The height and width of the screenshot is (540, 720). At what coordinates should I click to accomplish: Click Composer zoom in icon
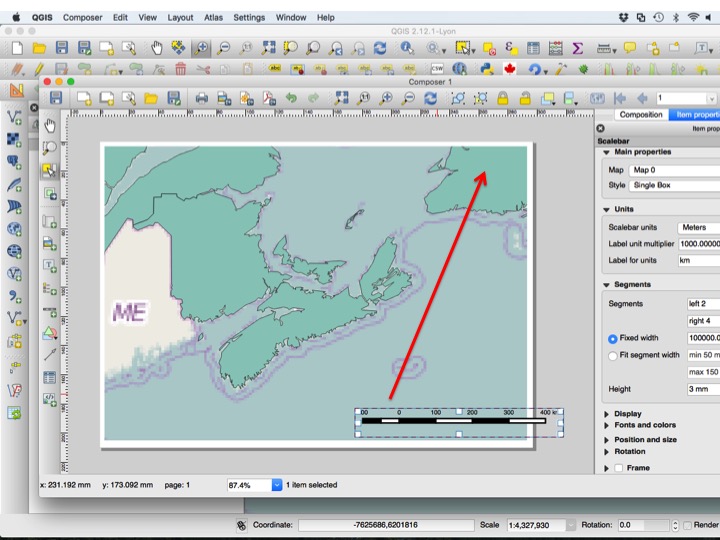click(x=386, y=98)
